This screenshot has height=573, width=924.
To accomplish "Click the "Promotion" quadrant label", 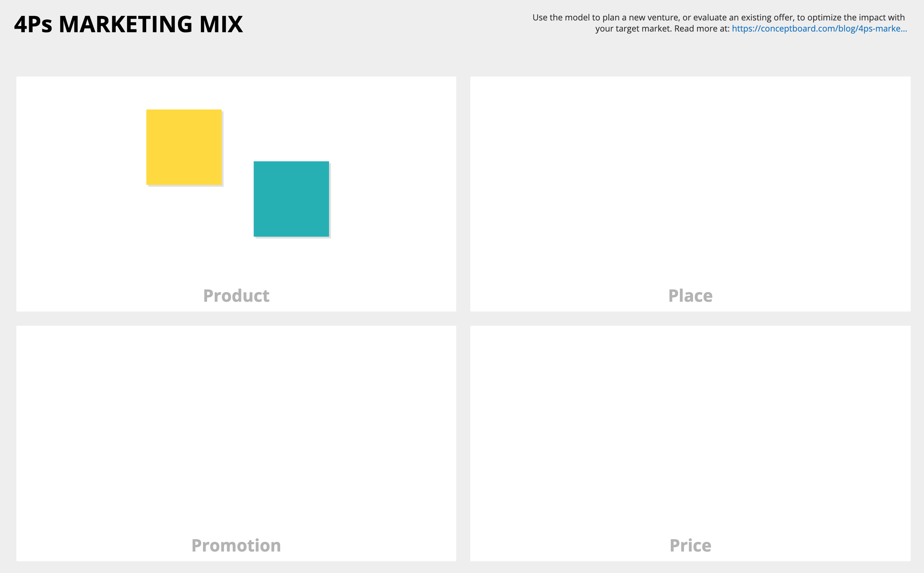I will click(236, 545).
